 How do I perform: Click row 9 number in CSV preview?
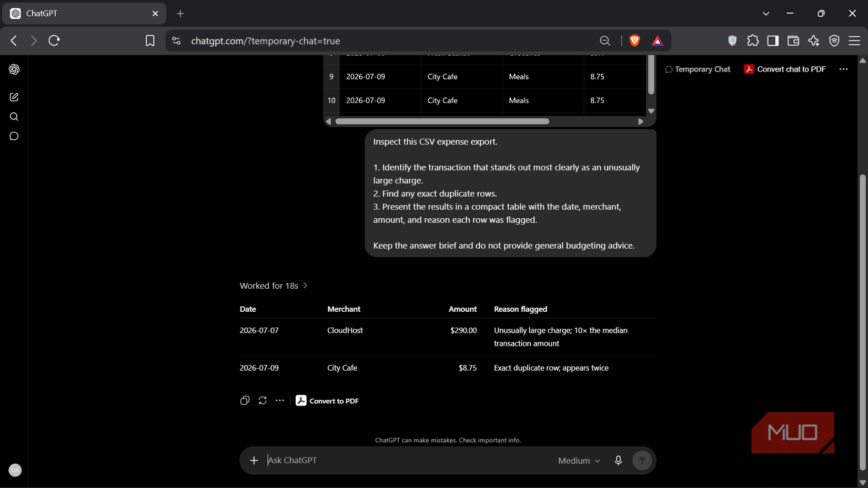[331, 76]
